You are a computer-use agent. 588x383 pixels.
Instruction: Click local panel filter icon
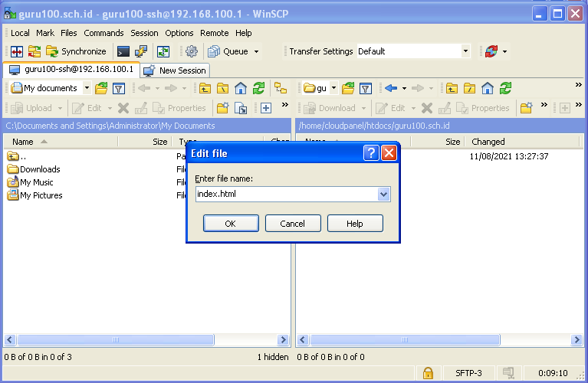[x=119, y=88]
